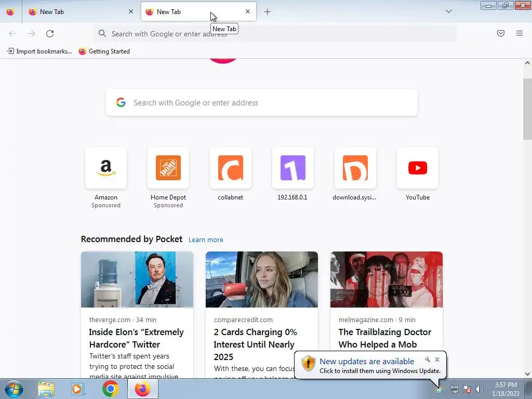Click headline The Trailblazing Doctor Who Helped

click(385, 338)
